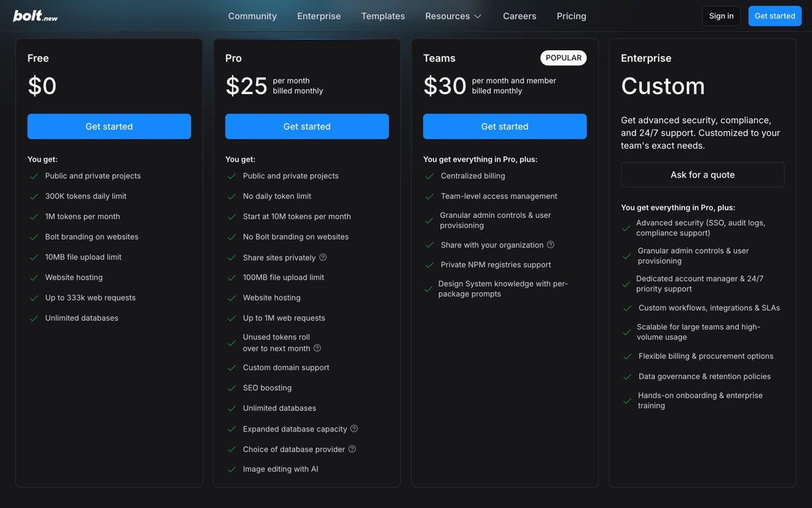Screen dimensions: 812x508
Task: Select Pricing in the top navigation
Action: coord(572,16)
